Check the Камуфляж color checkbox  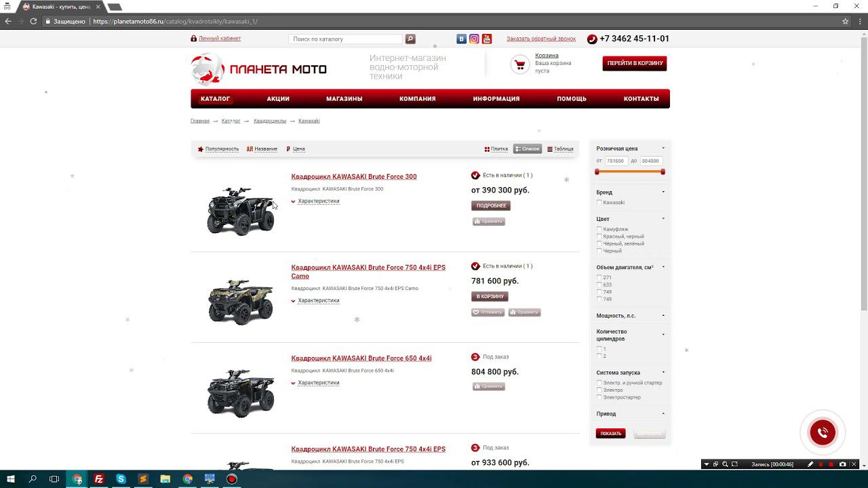(x=599, y=229)
